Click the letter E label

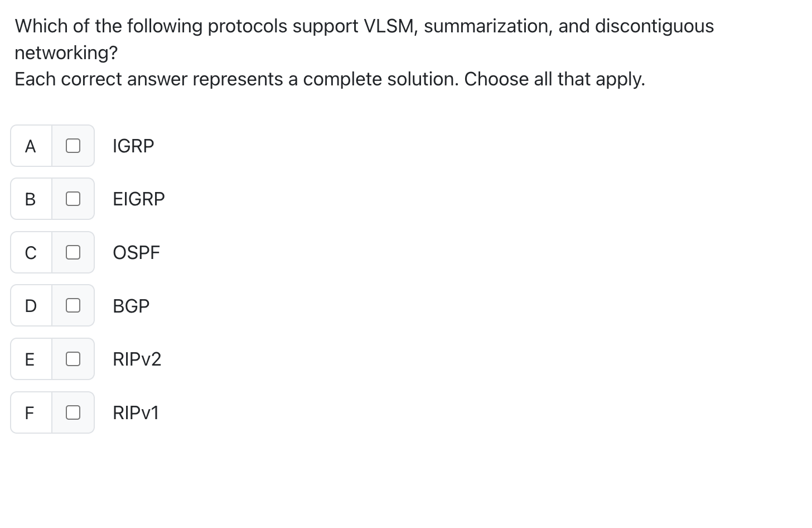(30, 359)
